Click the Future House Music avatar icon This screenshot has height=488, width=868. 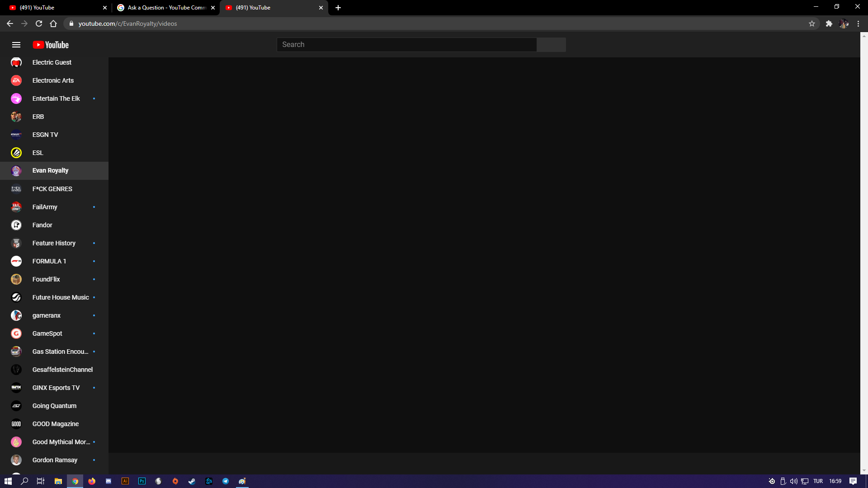point(16,297)
